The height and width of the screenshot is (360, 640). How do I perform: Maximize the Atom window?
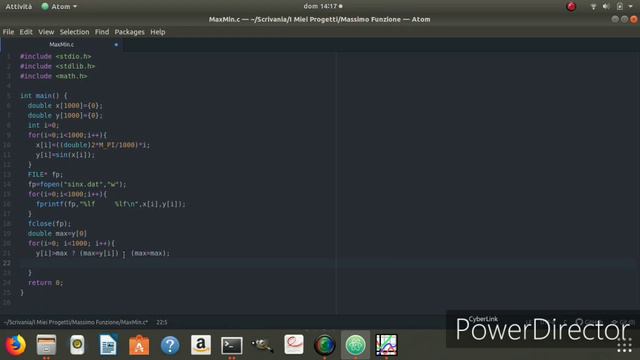pos(624,19)
